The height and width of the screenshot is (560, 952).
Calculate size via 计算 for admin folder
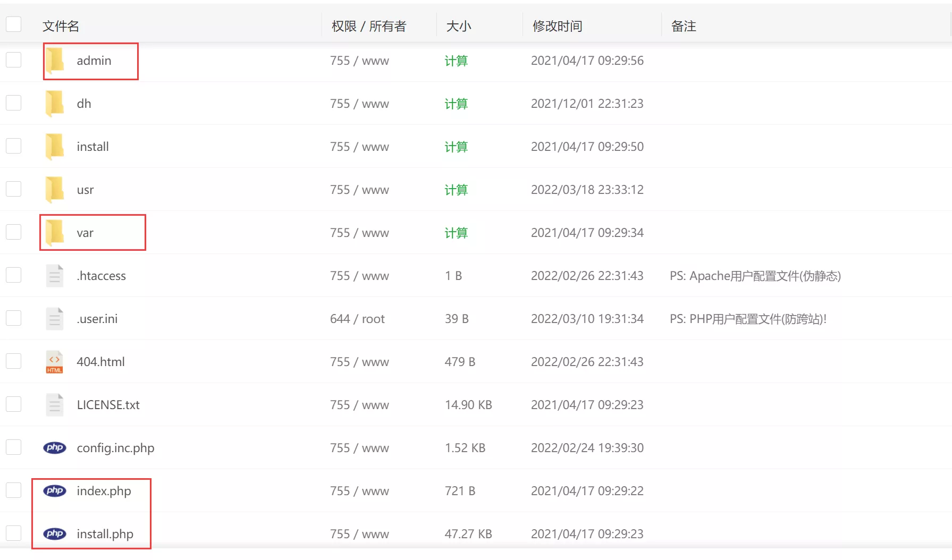pos(456,61)
